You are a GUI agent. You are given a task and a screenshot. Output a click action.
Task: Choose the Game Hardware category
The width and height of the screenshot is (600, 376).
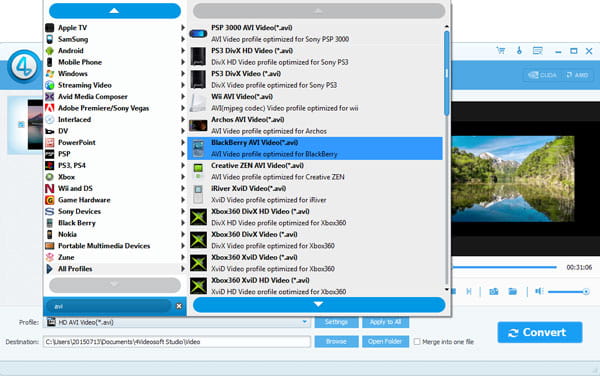pos(115,200)
